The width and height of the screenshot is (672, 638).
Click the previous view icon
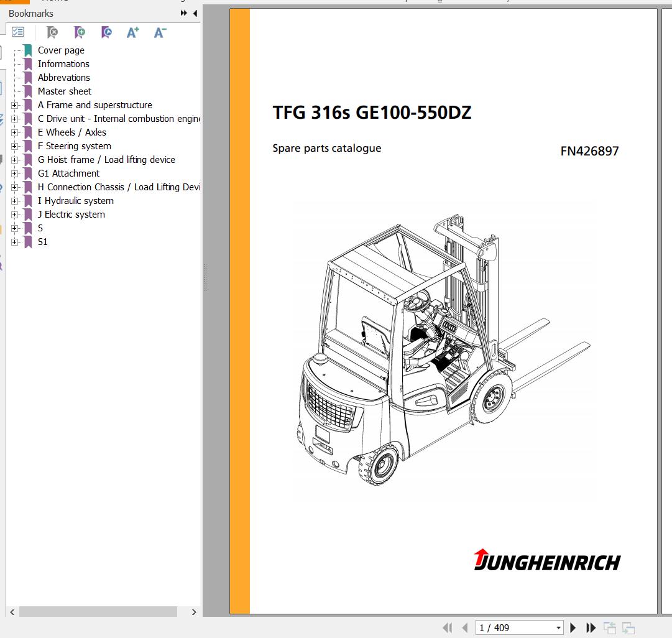click(x=609, y=627)
